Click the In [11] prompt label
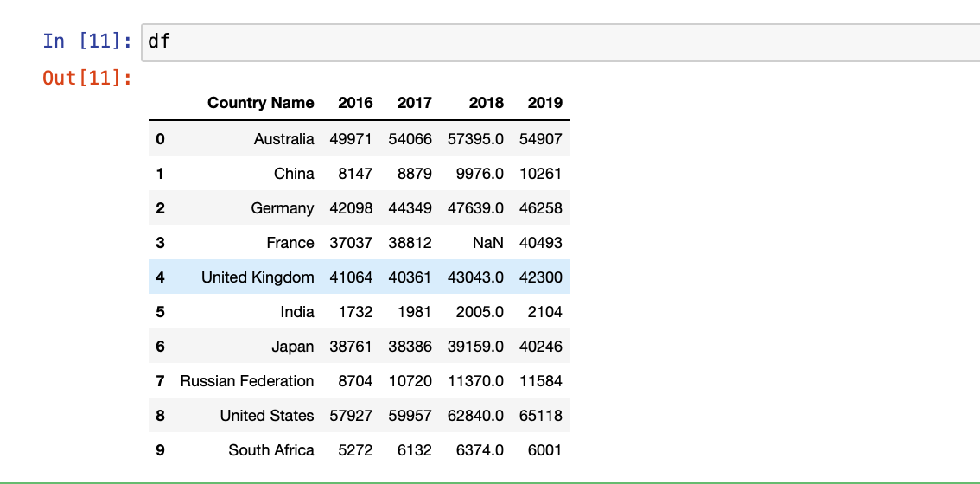 coord(87,41)
